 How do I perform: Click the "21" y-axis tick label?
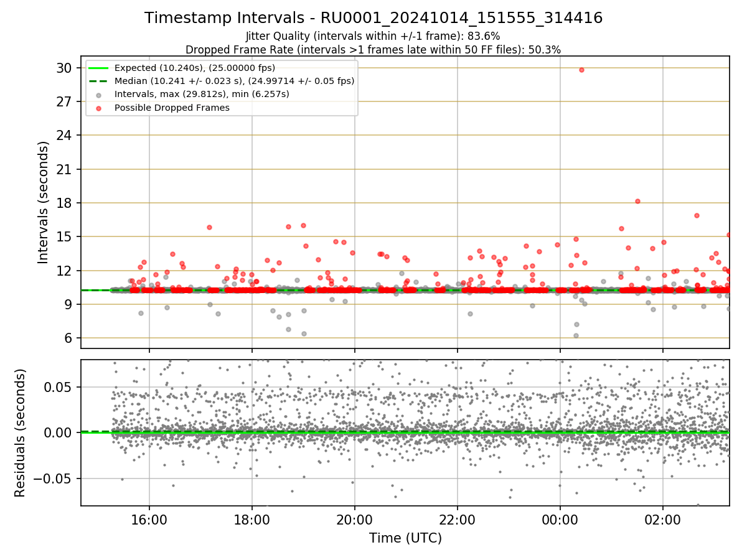65,169
